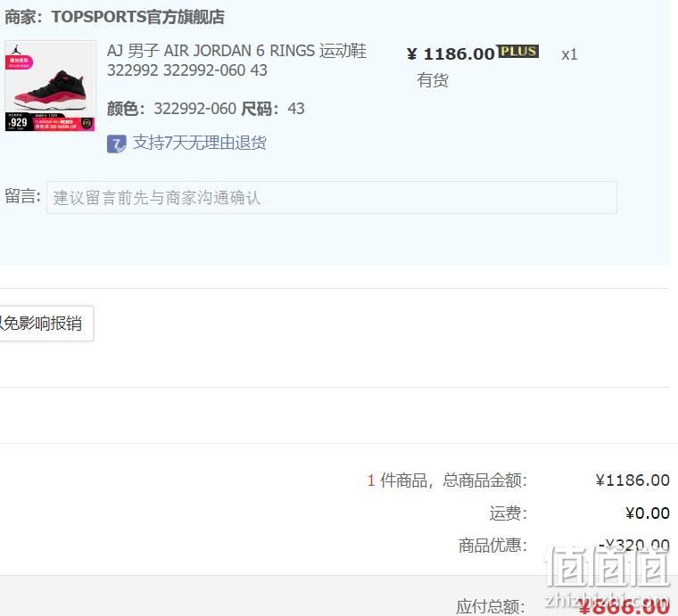Click the 运费 shipping fee ¥0.00 value

pyautogui.click(x=648, y=513)
